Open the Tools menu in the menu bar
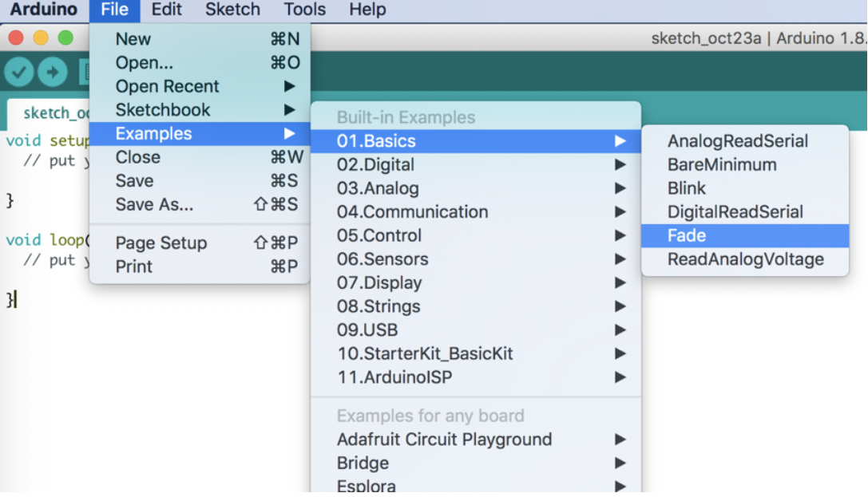Screen dimensions: 868x497 304,10
